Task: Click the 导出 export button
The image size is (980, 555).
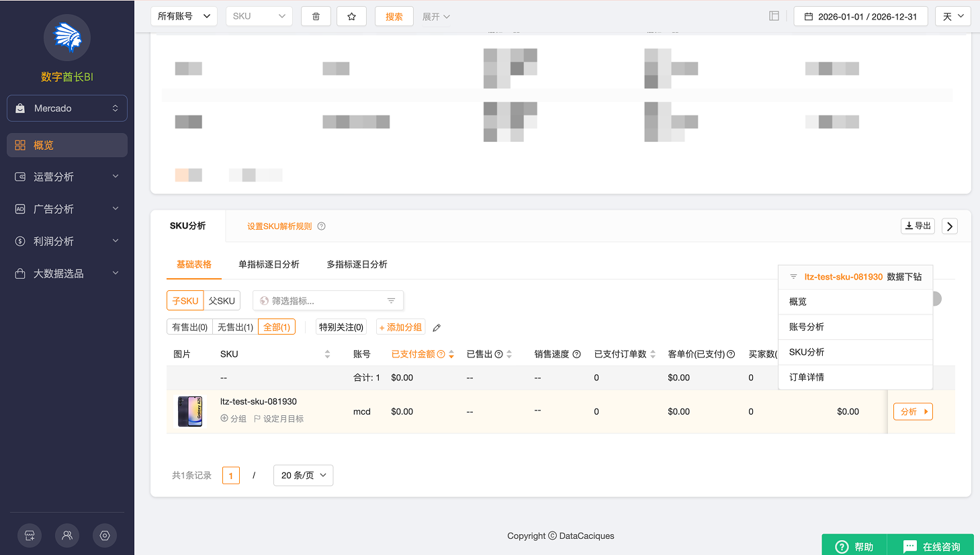Action: point(918,226)
